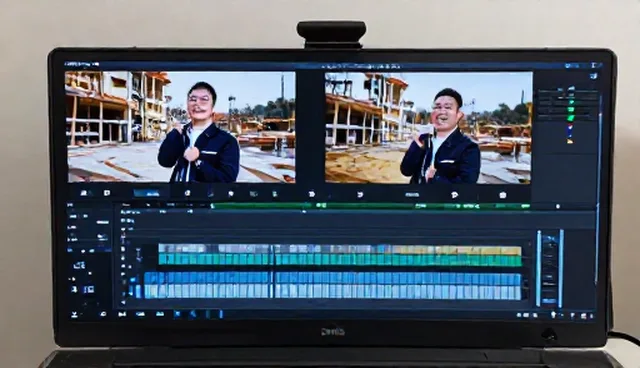
Task: Click the left source preview monitor
Action: (x=180, y=127)
